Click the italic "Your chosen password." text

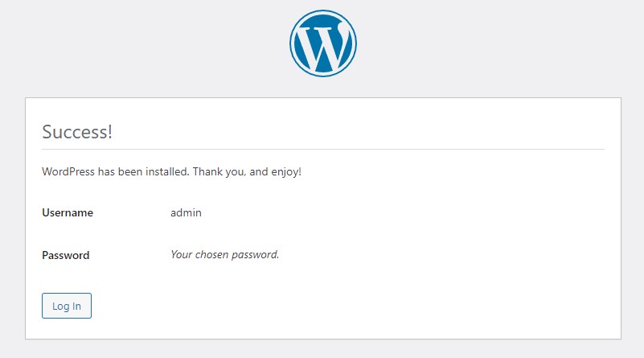pyautogui.click(x=224, y=255)
